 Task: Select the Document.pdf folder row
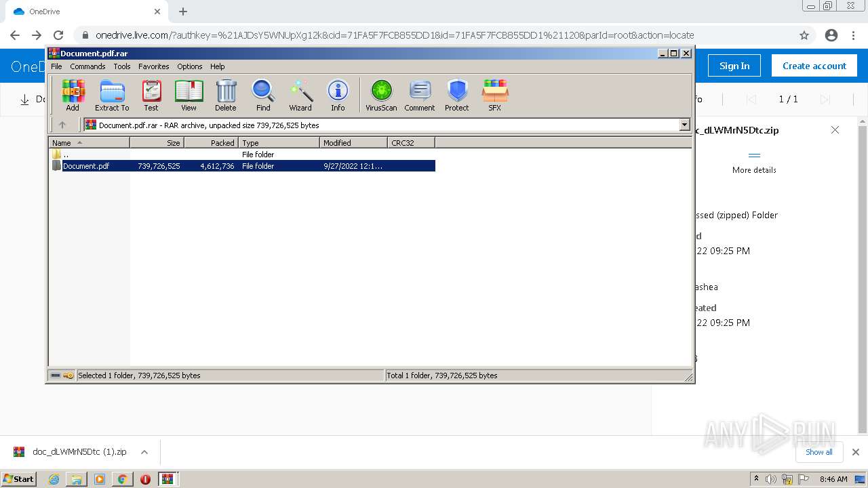(242, 166)
